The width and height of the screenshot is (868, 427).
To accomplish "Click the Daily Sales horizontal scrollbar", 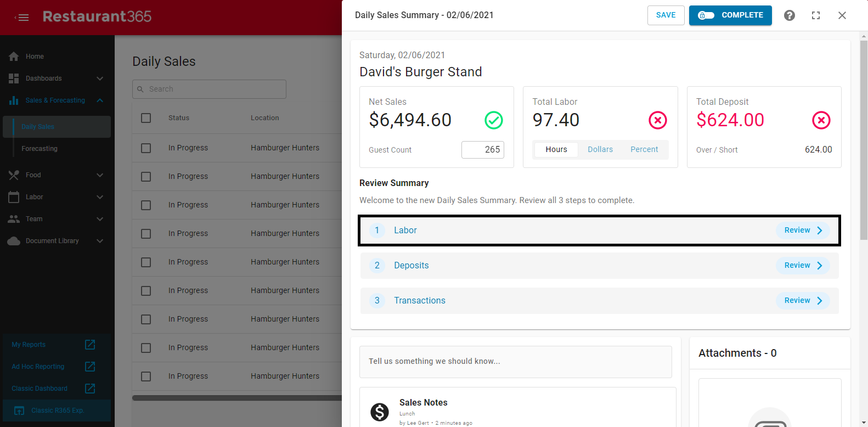I will tap(237, 398).
